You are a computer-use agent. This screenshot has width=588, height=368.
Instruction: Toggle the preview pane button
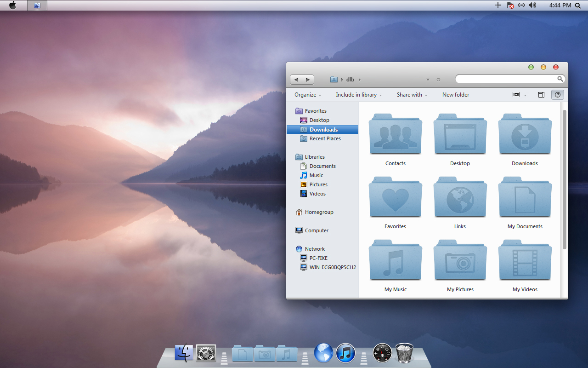click(x=541, y=95)
